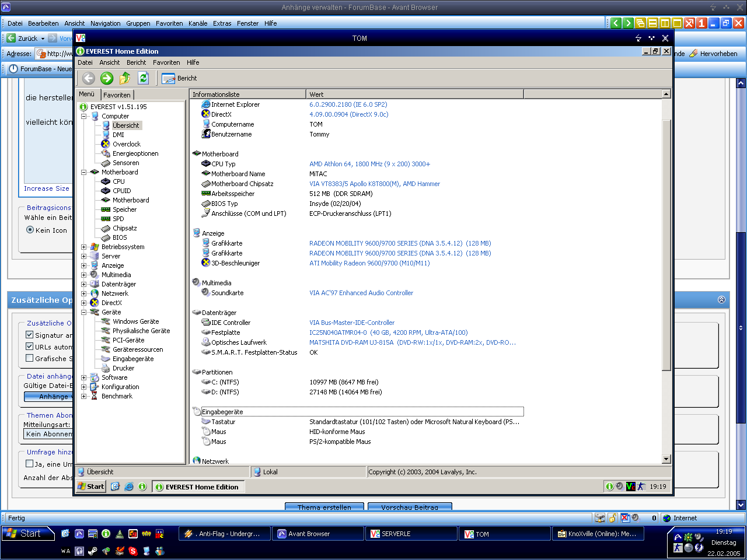Expand the Betriebssystem tree node
747x560 pixels.
click(84, 247)
